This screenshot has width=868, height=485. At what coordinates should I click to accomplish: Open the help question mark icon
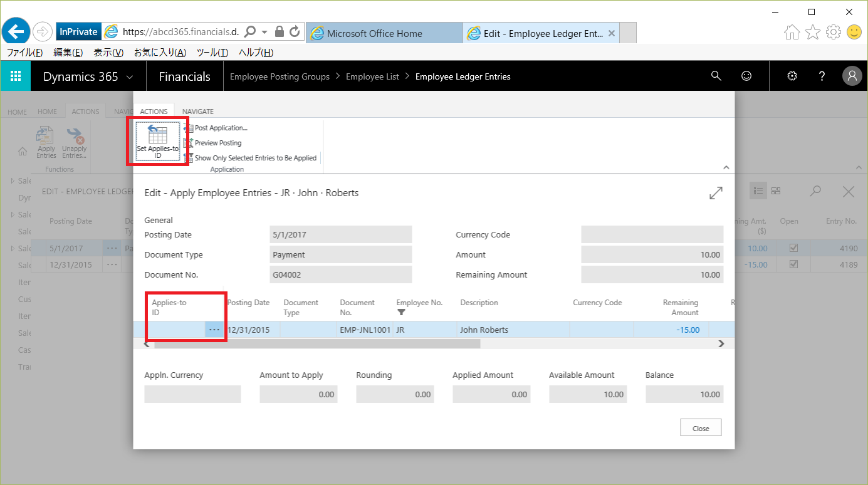pyautogui.click(x=822, y=76)
